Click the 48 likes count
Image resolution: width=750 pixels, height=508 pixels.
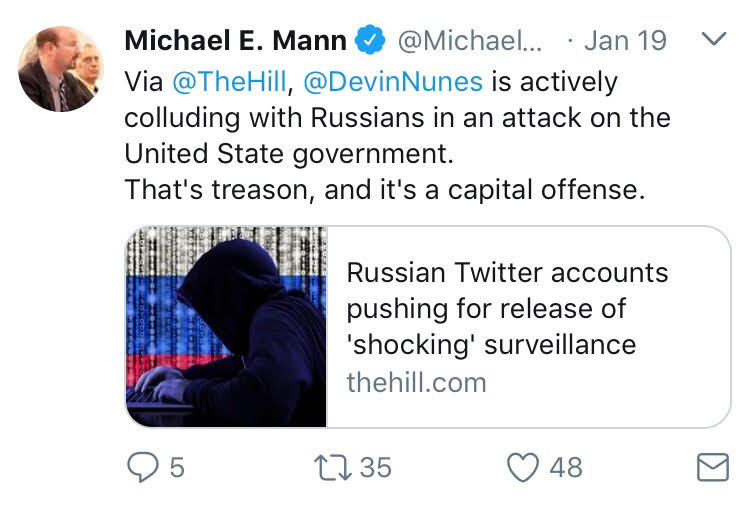pos(566,467)
